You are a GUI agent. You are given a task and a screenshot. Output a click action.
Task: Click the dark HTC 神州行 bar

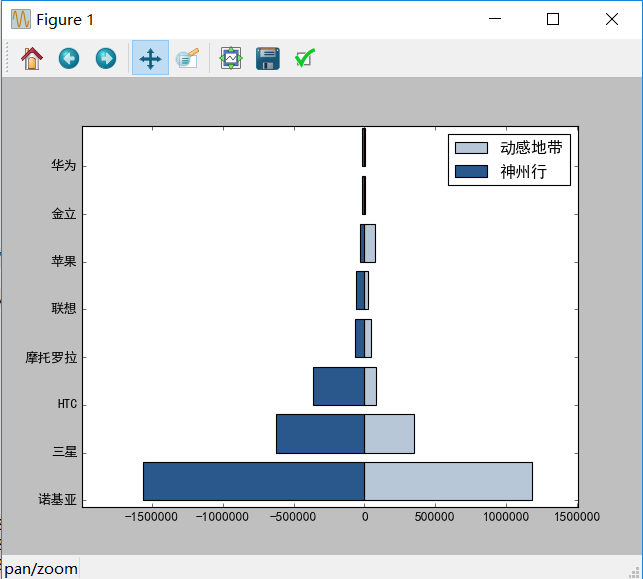tap(339, 386)
